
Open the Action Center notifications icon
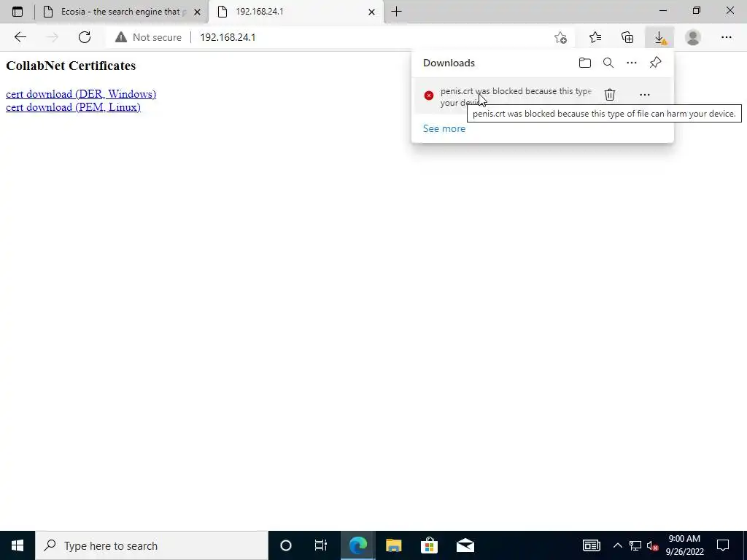coord(723,545)
